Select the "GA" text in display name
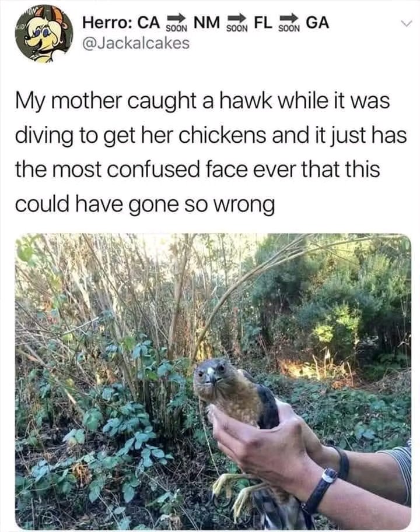 (x=317, y=23)
